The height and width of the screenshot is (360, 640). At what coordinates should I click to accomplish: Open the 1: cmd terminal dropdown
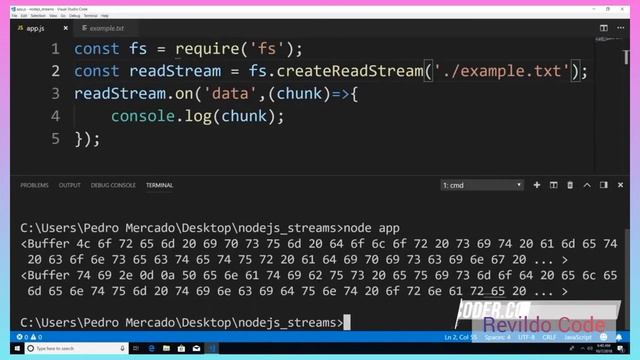[482, 185]
